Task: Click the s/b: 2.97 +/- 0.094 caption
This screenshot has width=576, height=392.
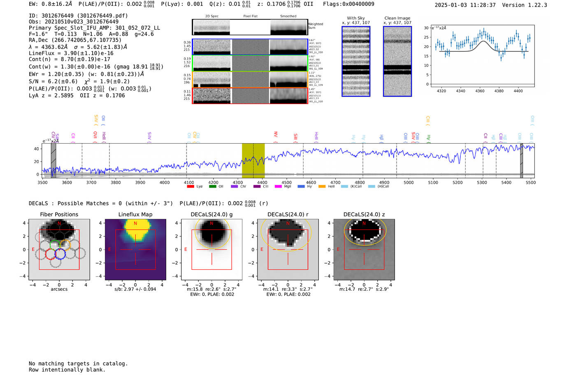Action: [x=135, y=289]
